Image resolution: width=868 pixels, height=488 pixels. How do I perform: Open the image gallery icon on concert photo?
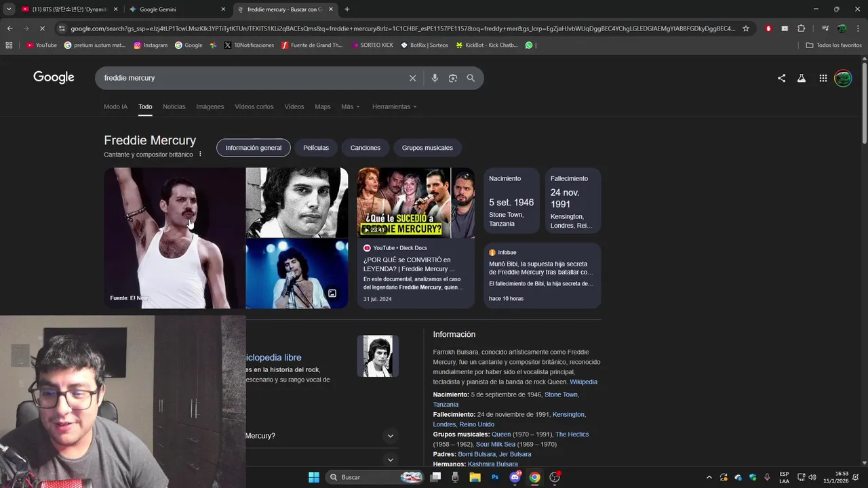(332, 293)
